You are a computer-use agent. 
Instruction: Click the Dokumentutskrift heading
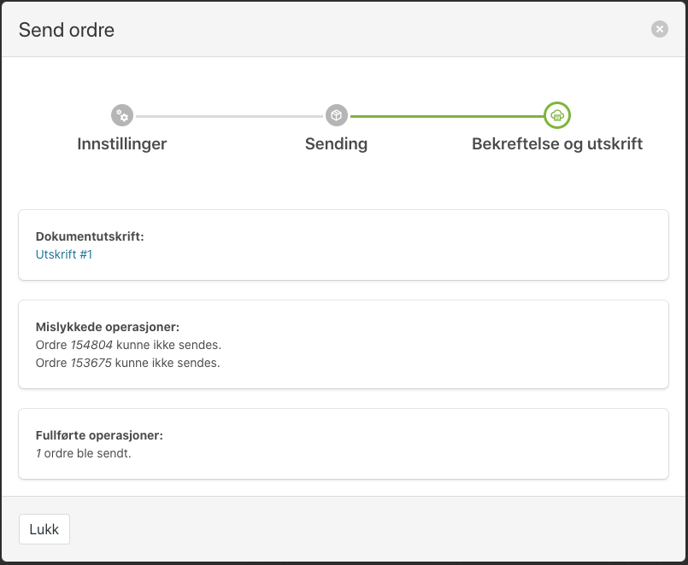pyautogui.click(x=90, y=236)
